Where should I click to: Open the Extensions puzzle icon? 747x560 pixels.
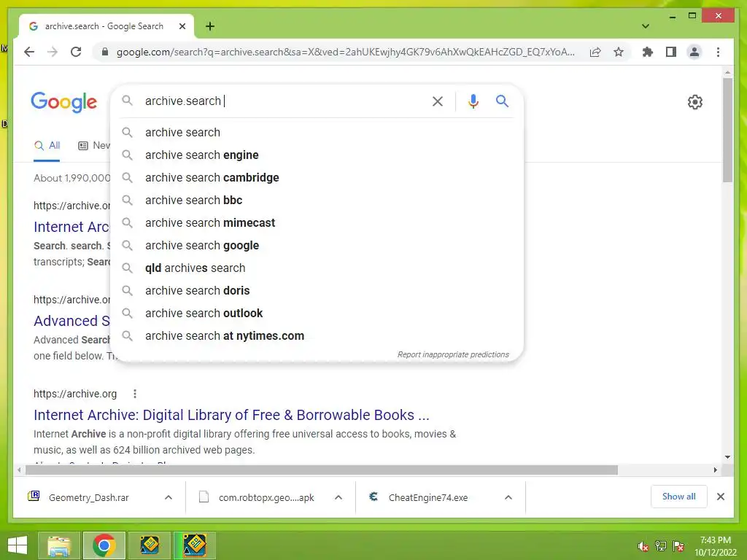[648, 52]
